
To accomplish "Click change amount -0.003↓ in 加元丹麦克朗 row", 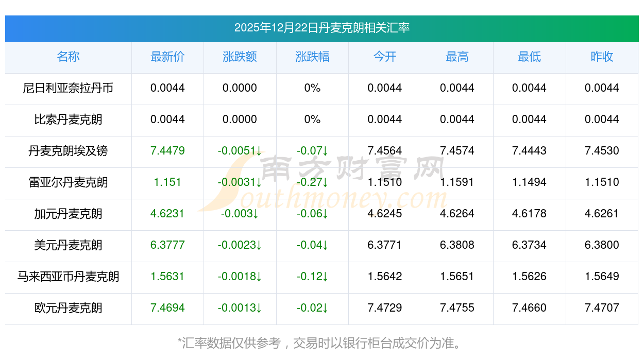I will [240, 214].
